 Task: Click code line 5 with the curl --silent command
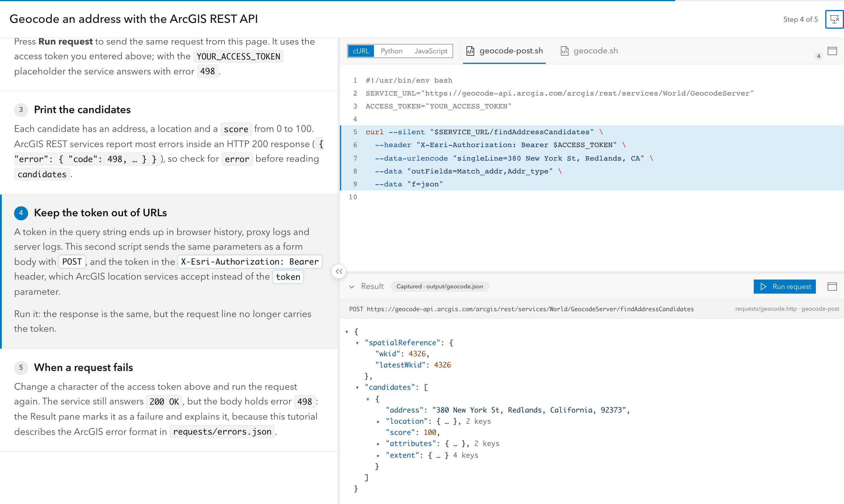pyautogui.click(x=592, y=132)
